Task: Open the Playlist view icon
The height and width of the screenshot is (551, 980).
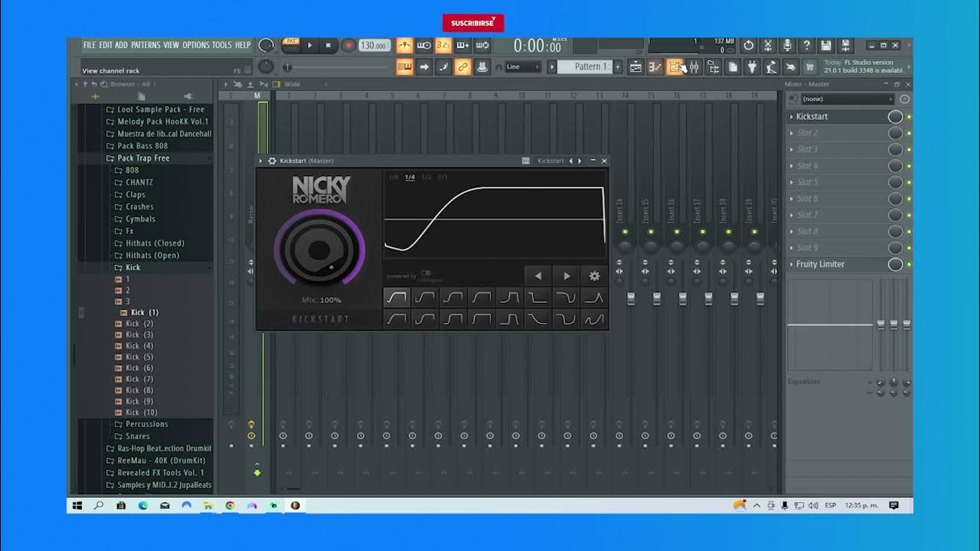Action: click(635, 67)
